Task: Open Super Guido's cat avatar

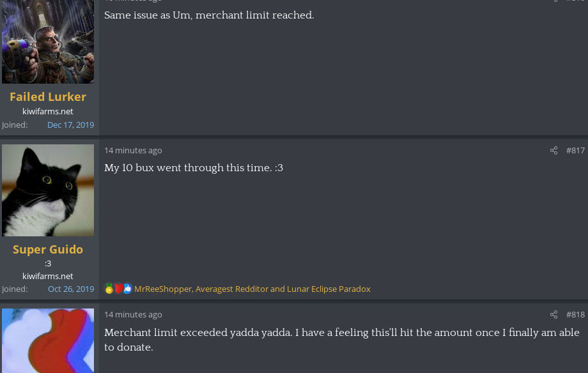Action: 48,190
